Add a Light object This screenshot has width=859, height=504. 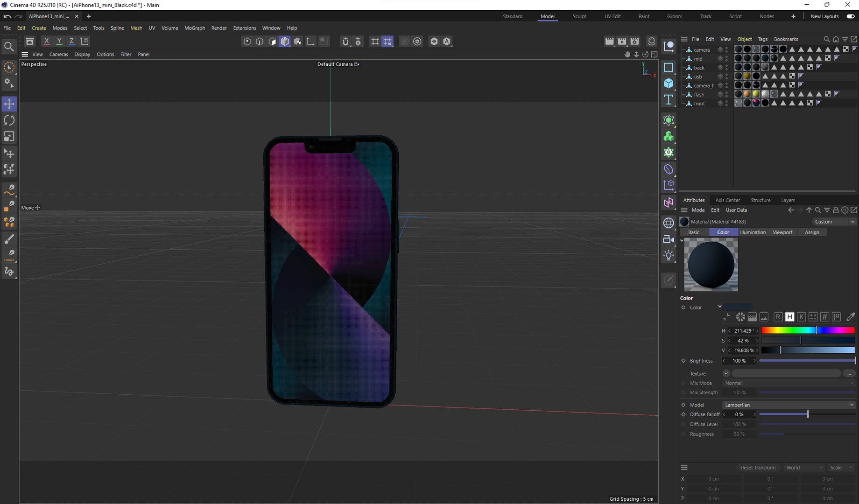(x=669, y=255)
